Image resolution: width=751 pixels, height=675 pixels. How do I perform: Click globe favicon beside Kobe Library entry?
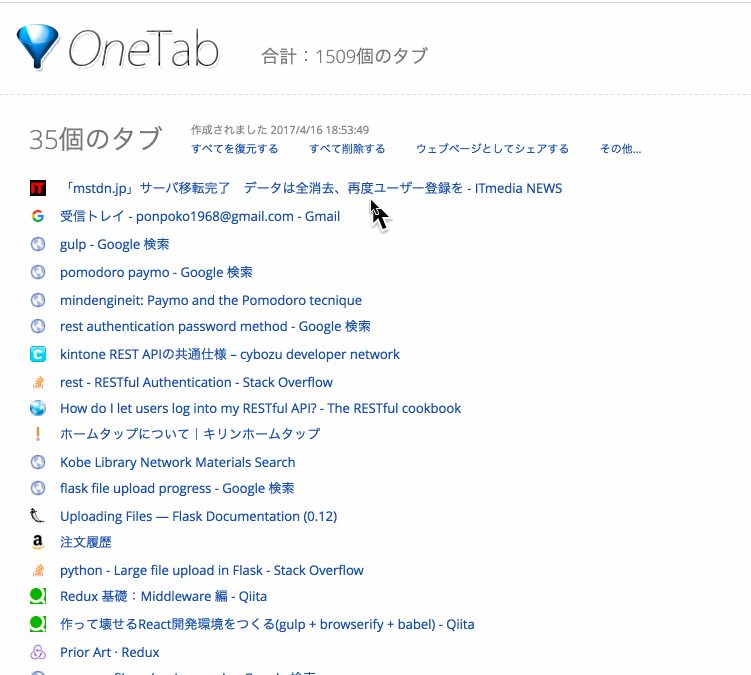38,462
